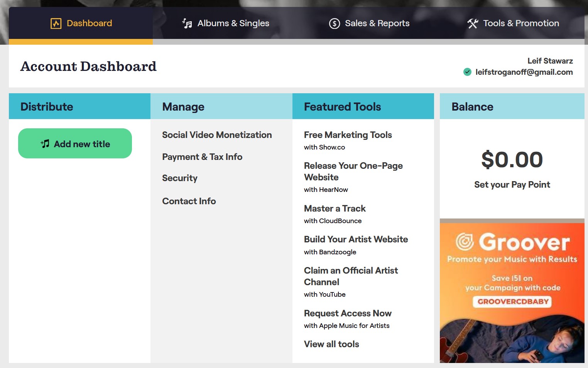Image resolution: width=588 pixels, height=368 pixels.
Task: Click the Dashboard activity icon
Action: [x=56, y=24]
